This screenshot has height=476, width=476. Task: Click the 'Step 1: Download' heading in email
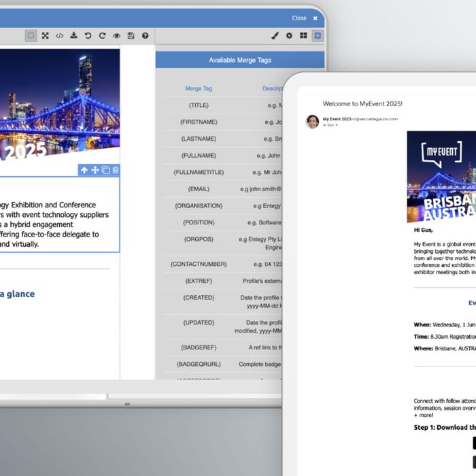[x=445, y=427]
